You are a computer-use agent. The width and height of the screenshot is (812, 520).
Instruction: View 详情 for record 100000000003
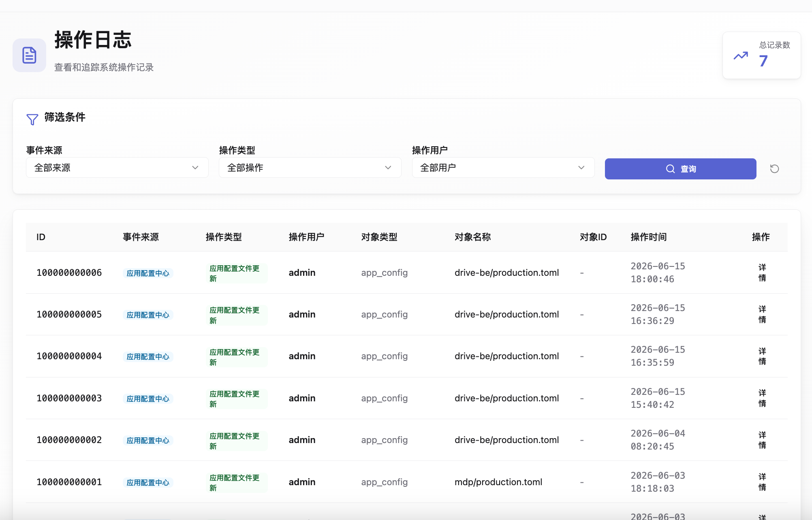tap(762, 398)
